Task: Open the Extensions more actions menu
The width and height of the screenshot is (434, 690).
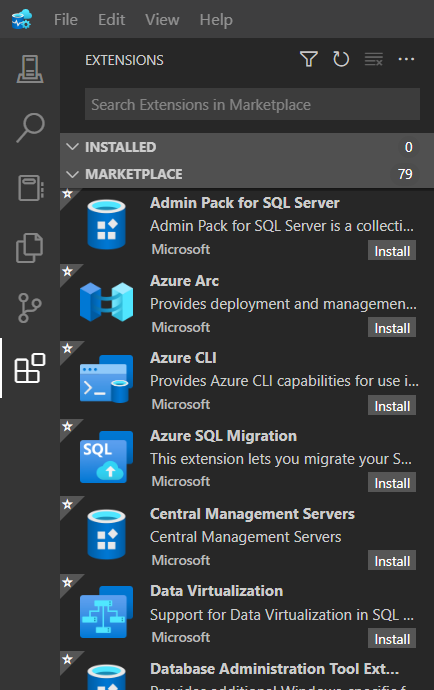Action: click(406, 59)
